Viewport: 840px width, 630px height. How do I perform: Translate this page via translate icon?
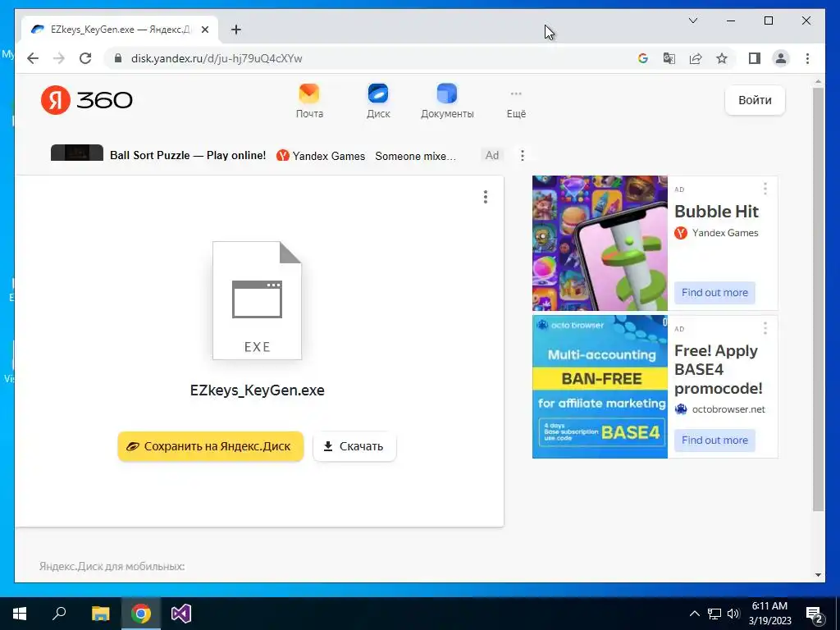669,58
